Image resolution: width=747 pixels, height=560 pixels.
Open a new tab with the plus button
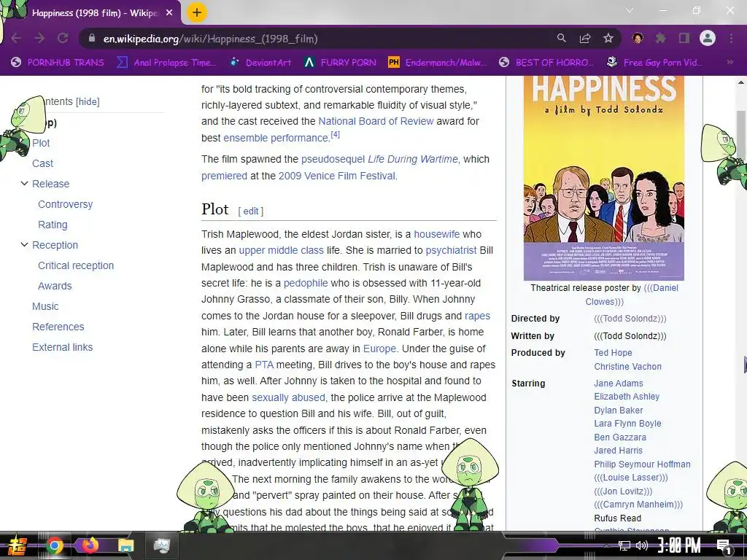(196, 13)
